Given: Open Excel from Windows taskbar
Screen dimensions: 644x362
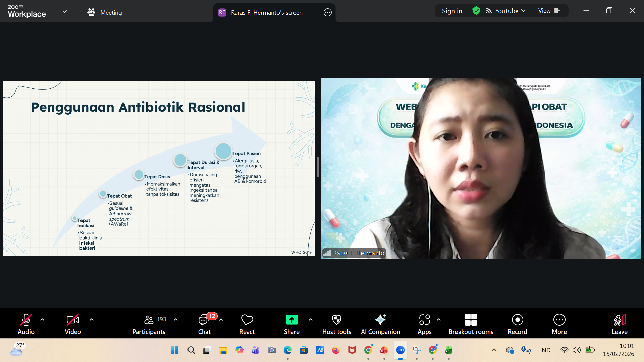Looking at the screenshot, I should pos(448,350).
